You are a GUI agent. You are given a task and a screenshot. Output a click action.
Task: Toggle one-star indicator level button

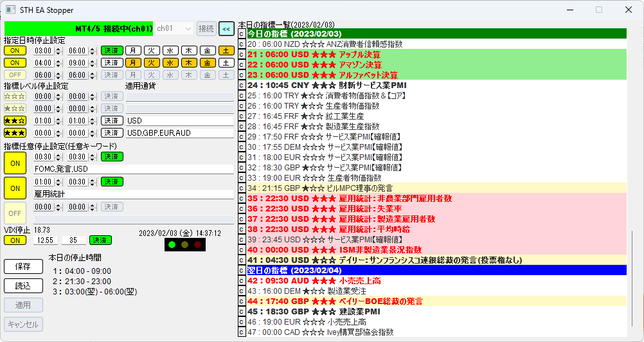point(15,109)
